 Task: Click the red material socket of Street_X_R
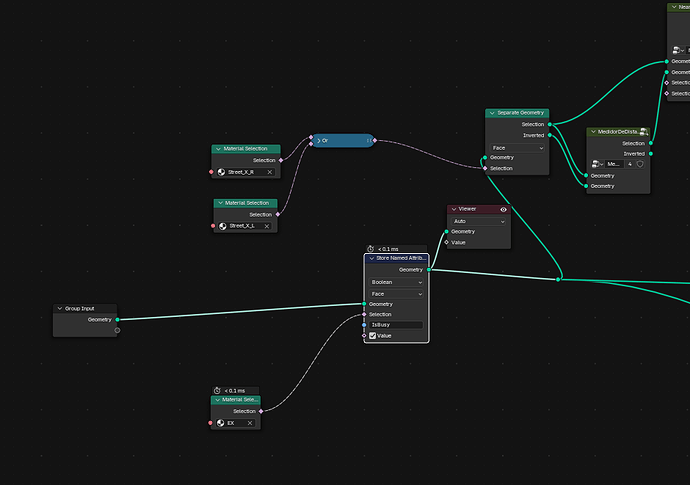click(x=211, y=172)
